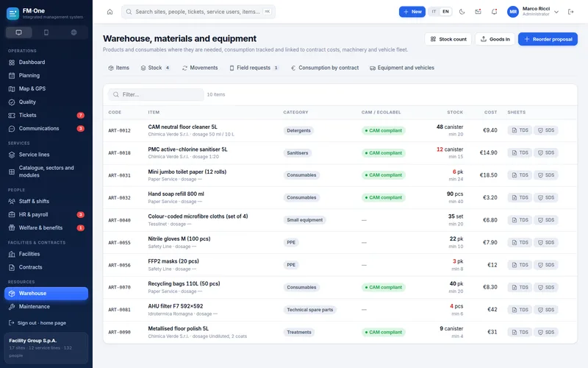Open Service lines section
The height and width of the screenshot is (368, 588).
tap(46, 155)
